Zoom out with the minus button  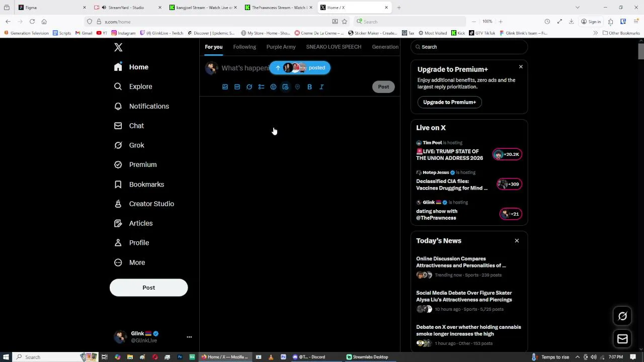[x=474, y=22]
